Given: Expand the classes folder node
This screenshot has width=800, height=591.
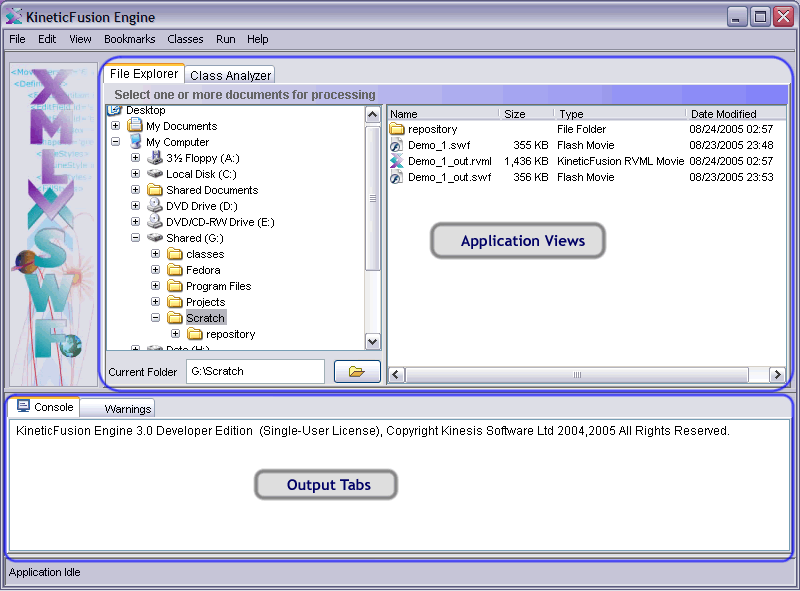Looking at the screenshot, I should coord(156,254).
